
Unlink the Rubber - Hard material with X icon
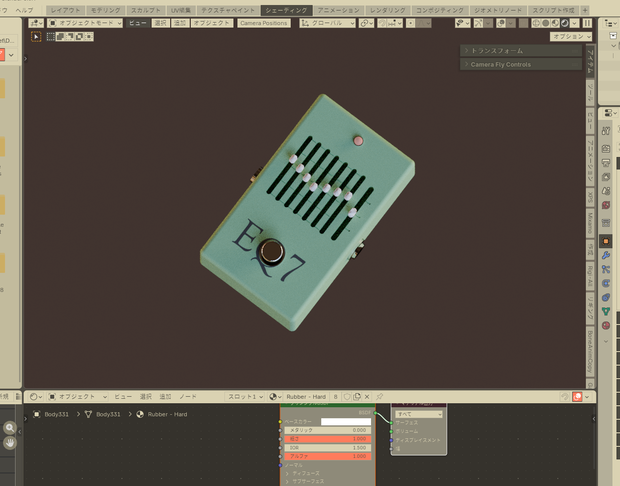coord(367,397)
